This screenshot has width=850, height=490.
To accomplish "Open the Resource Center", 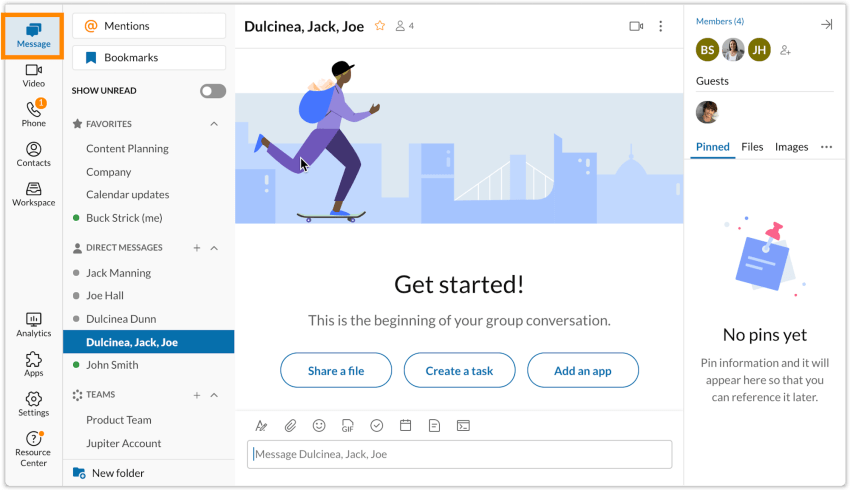I will [34, 449].
